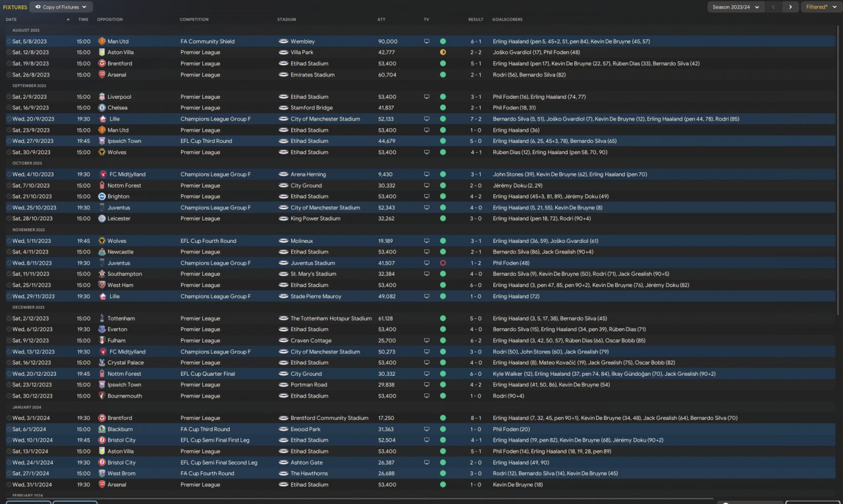The width and height of the screenshot is (843, 504).
Task: Click the Tottenham club badge
Action: [x=102, y=318]
